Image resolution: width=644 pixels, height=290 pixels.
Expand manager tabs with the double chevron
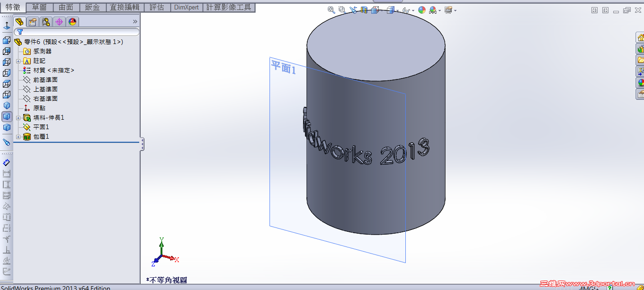(135, 21)
